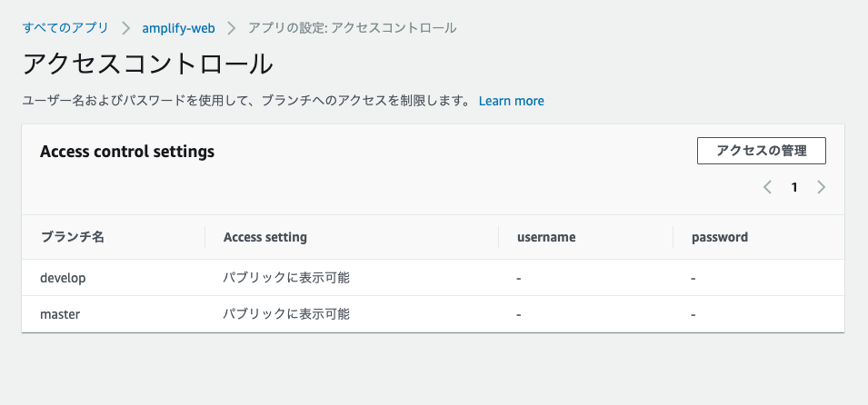Click the アプリの設定: アクセスコントロール breadcrumb
The height and width of the screenshot is (405, 868).
click(x=352, y=28)
